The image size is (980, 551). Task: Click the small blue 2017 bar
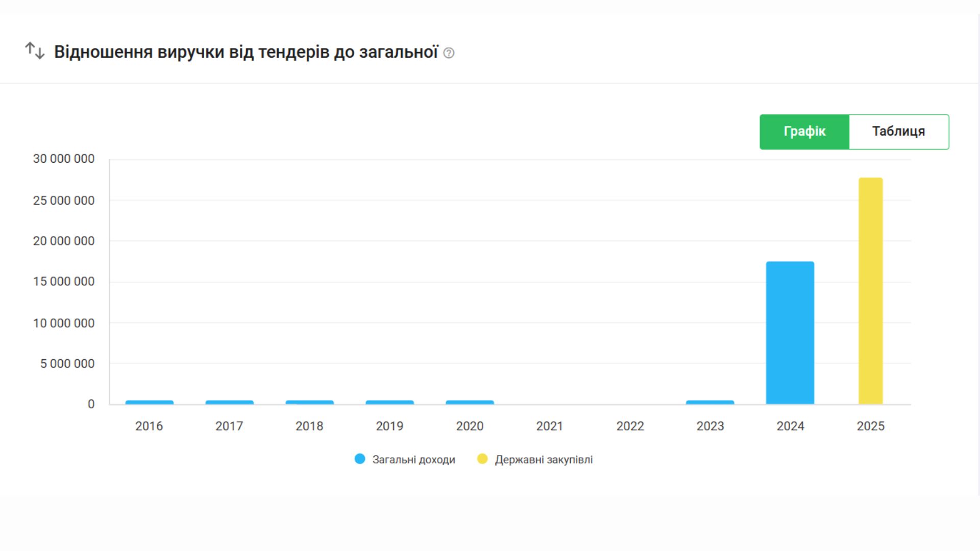click(230, 403)
